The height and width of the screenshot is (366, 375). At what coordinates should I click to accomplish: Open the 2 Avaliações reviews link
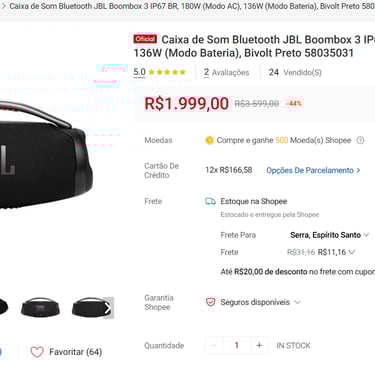[226, 72]
